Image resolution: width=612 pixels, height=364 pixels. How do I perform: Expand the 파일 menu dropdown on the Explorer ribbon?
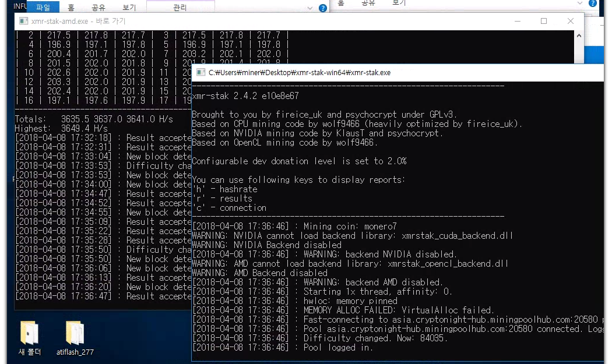pos(44,8)
